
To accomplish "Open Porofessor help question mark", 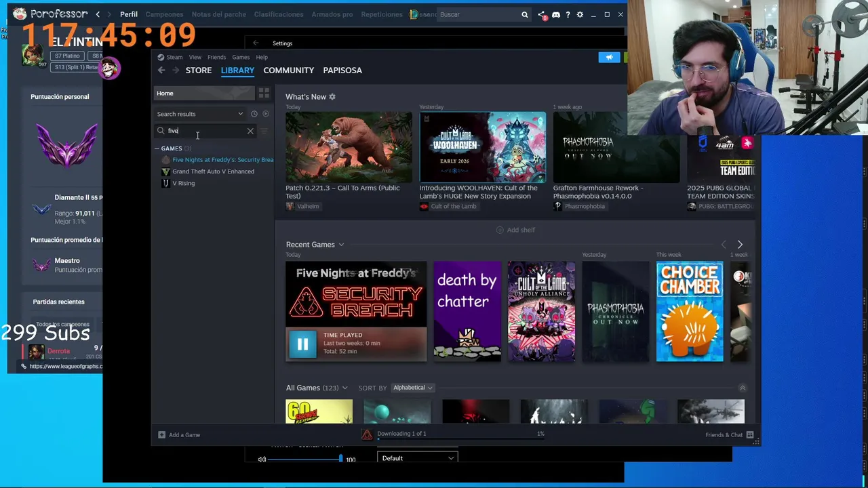I will pos(568,14).
